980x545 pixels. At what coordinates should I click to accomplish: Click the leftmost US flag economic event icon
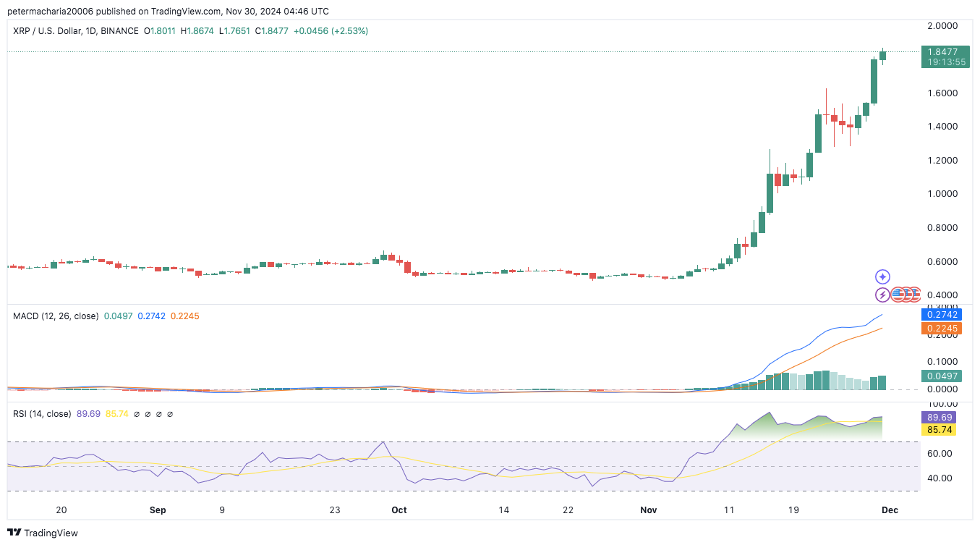(x=898, y=295)
